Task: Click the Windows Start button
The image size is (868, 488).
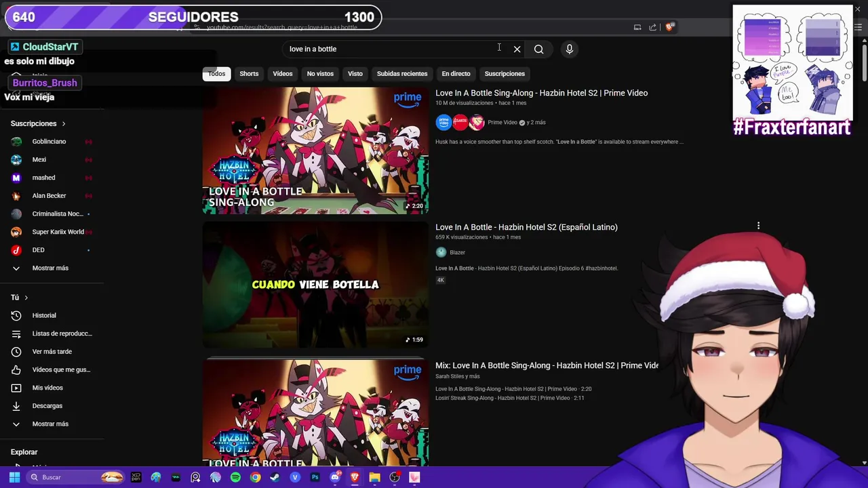Action: pos(14,477)
